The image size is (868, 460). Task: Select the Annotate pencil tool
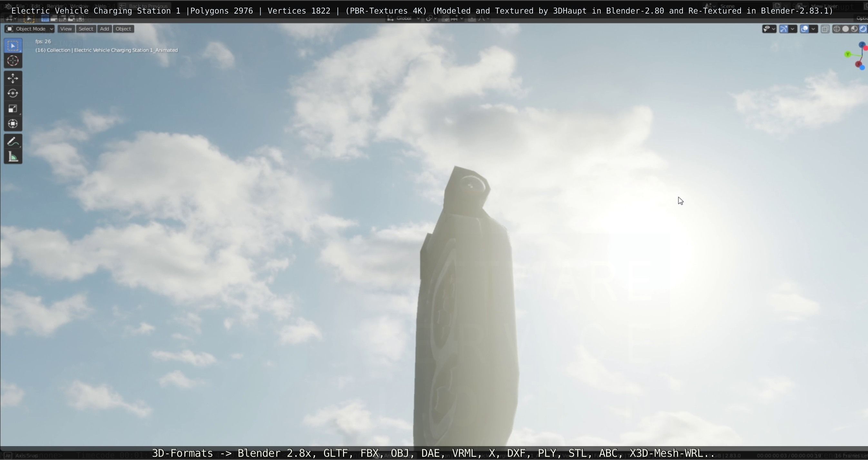coord(13,142)
